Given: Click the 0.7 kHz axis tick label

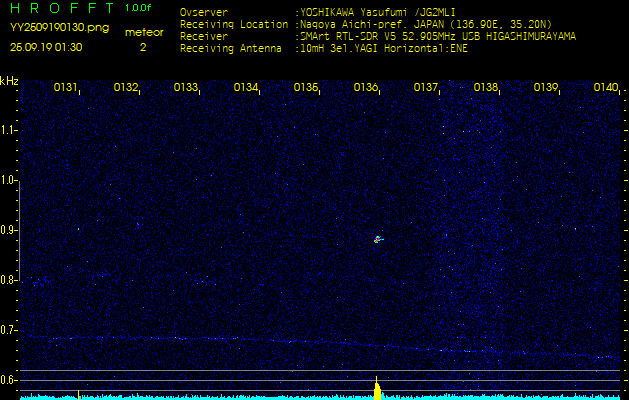Looking at the screenshot, I should (x=7, y=330).
